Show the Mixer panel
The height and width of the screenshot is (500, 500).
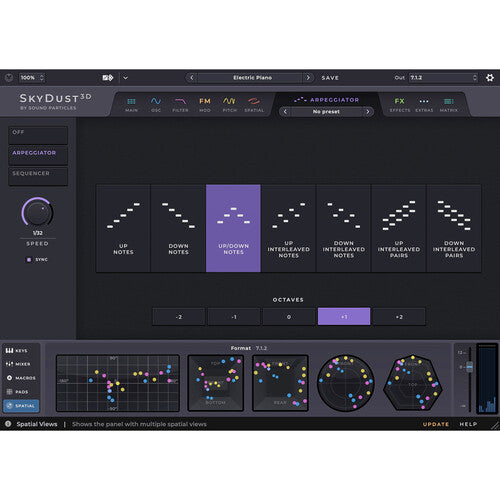point(19,364)
